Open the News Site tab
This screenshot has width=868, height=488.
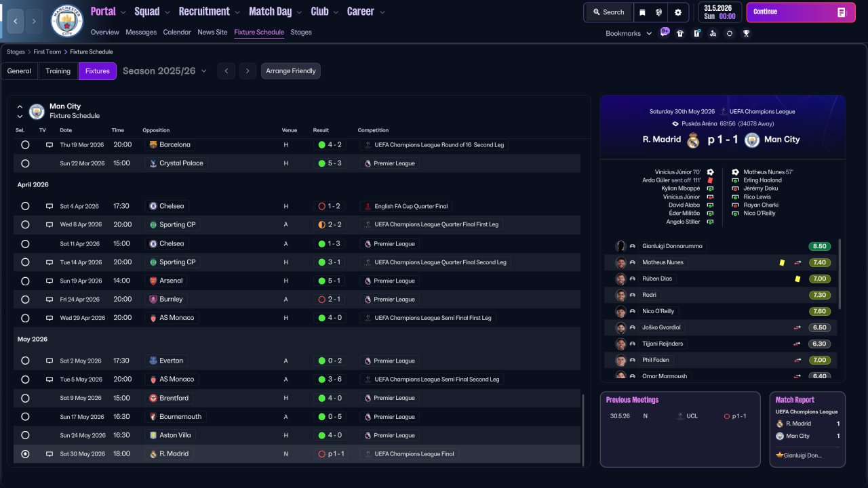tap(212, 32)
